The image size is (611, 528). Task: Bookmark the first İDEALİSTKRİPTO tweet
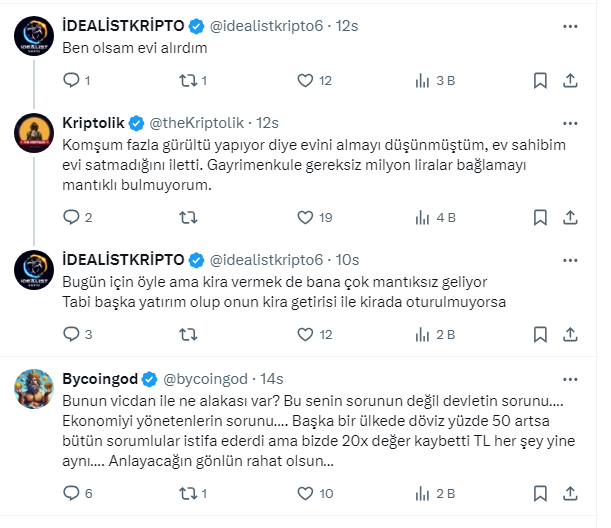click(540, 81)
